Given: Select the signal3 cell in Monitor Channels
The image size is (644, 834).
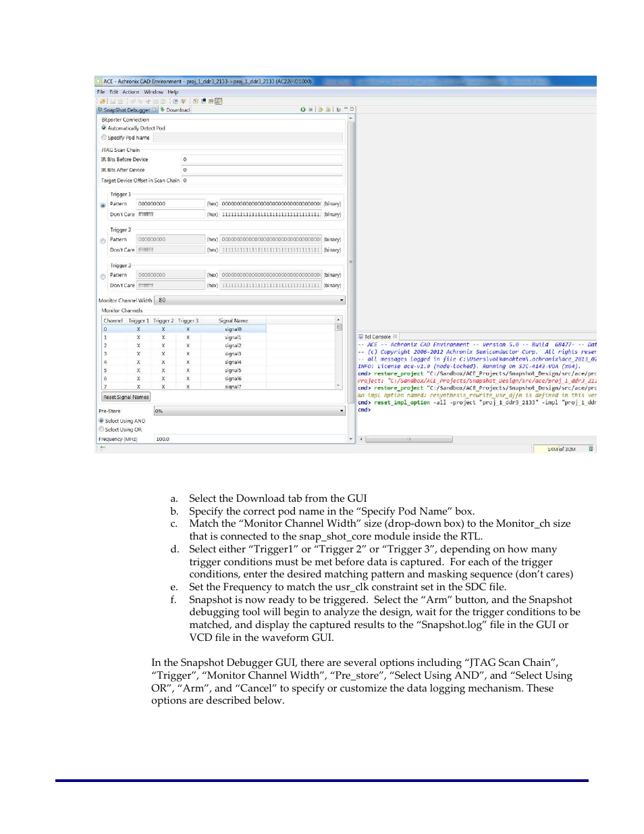Looking at the screenshot, I should click(233, 354).
